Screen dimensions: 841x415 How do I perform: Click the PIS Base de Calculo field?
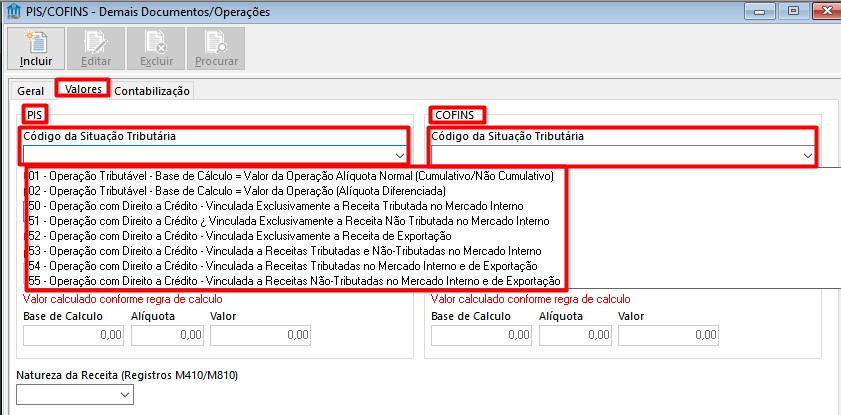pyautogui.click(x=73, y=335)
